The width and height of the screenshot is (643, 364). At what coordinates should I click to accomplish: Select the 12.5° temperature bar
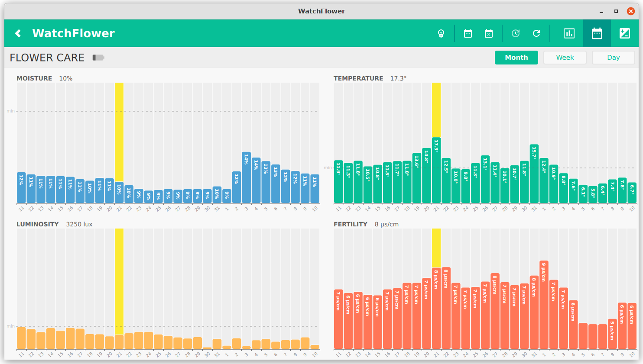446,181
